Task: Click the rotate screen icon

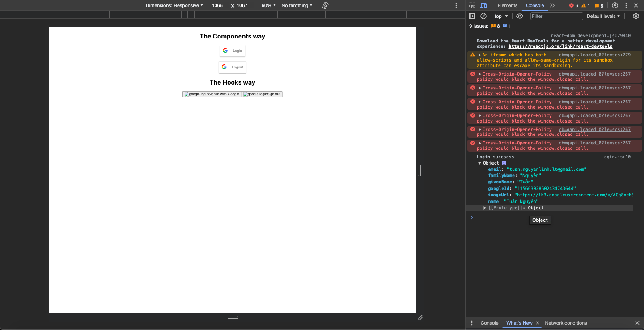Action: click(325, 5)
